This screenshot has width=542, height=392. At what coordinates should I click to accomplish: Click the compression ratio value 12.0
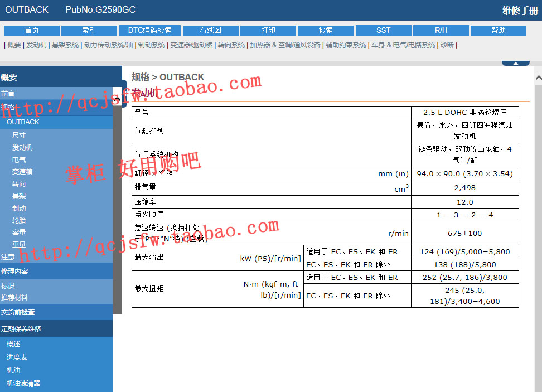coord(465,202)
